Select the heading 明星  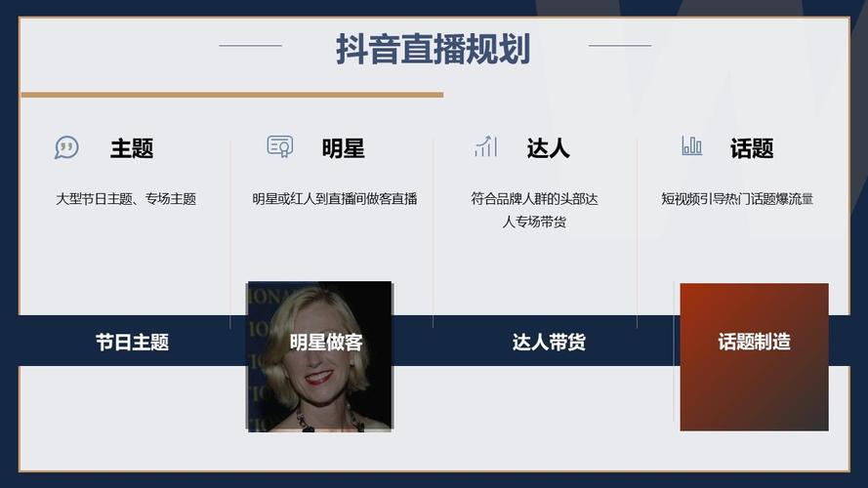pos(344,148)
